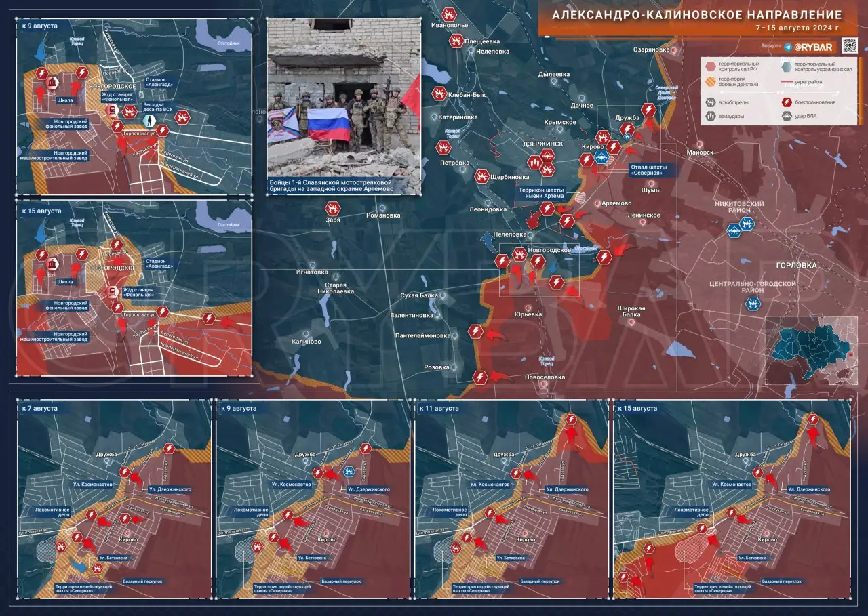Open the soldiers with flag photo
868x616 pixels.
click(x=344, y=100)
